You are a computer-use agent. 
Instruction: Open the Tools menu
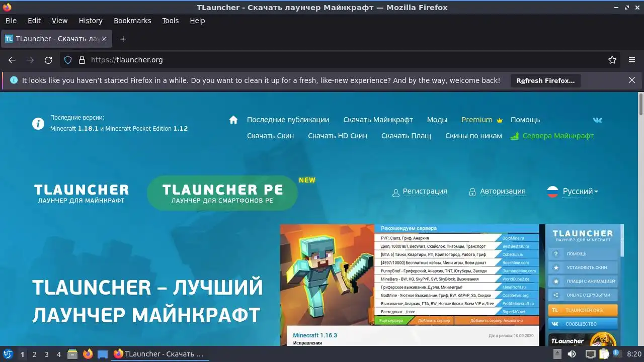click(x=171, y=21)
